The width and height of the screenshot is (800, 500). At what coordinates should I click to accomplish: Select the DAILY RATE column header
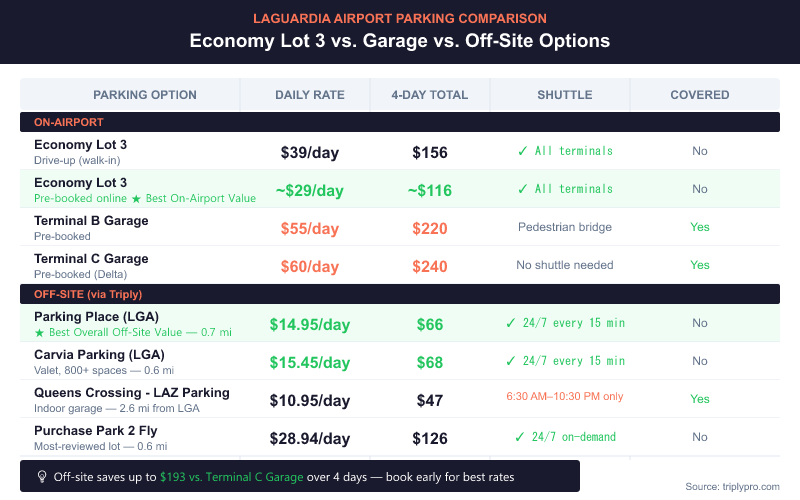(310, 95)
